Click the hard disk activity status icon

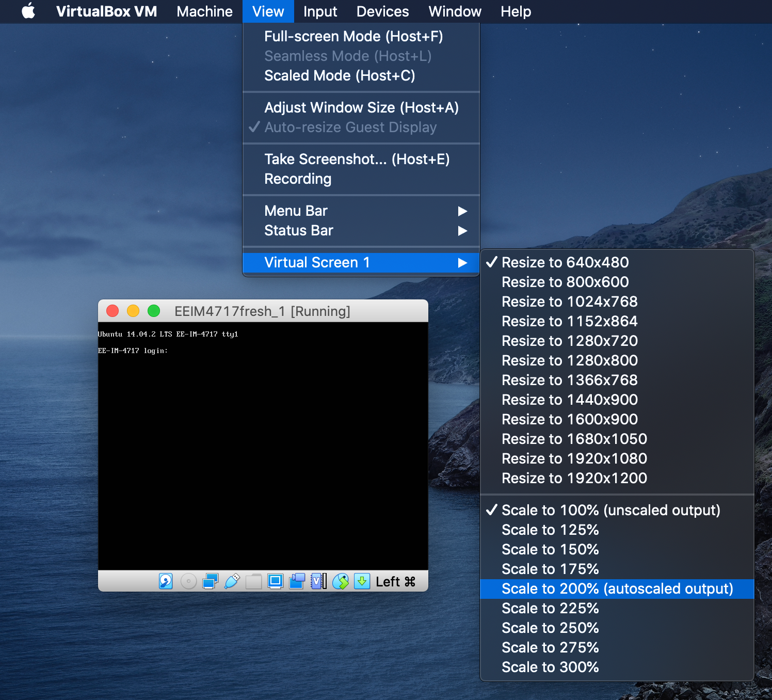(x=166, y=581)
